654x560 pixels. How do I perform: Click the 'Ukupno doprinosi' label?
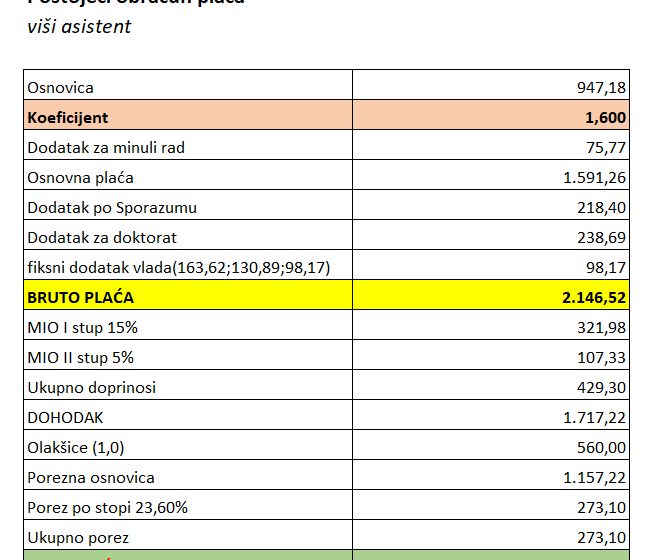tap(92, 388)
